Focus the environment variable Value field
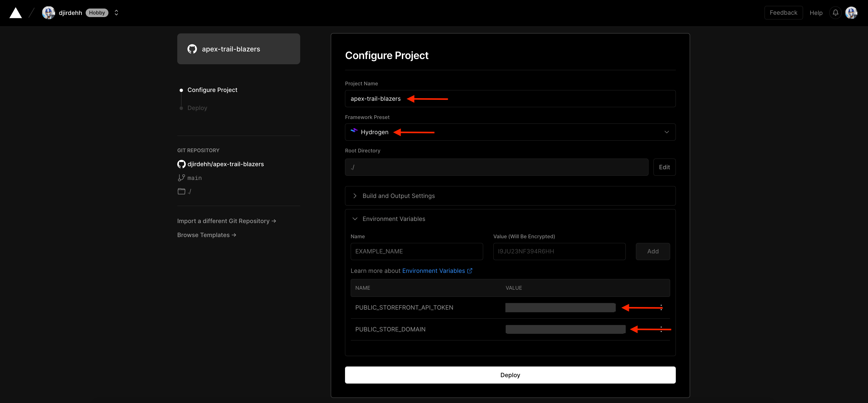Image resolution: width=868 pixels, height=403 pixels. pos(559,252)
